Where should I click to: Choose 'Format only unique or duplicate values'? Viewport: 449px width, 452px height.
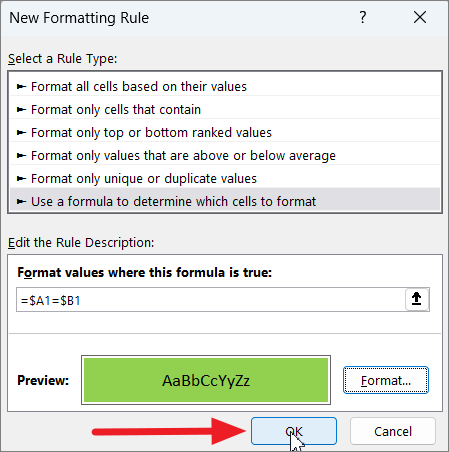225,179
